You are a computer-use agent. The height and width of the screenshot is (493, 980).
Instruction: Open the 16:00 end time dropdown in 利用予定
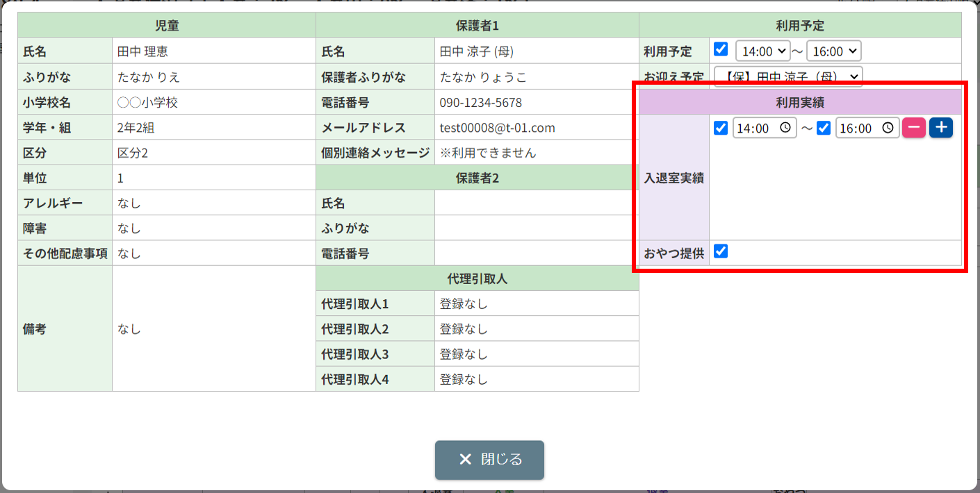coord(834,51)
